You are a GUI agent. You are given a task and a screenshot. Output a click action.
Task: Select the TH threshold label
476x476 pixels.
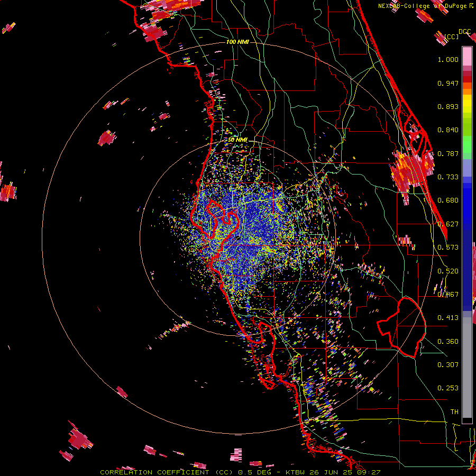point(454,412)
